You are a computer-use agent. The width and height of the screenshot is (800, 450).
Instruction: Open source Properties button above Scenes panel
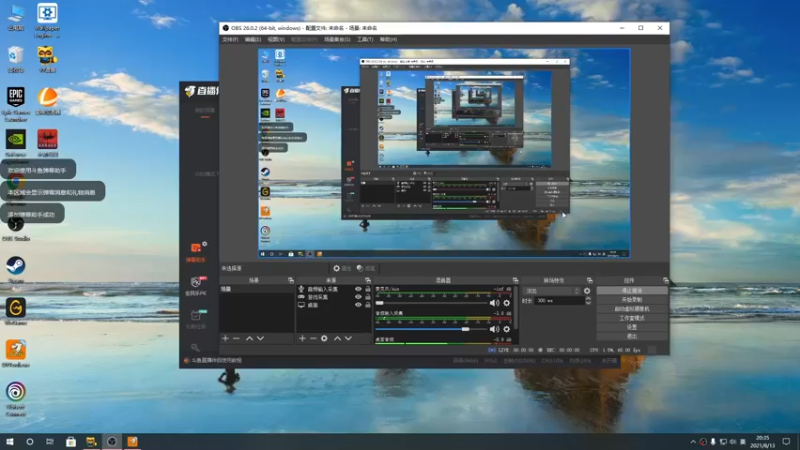342,268
